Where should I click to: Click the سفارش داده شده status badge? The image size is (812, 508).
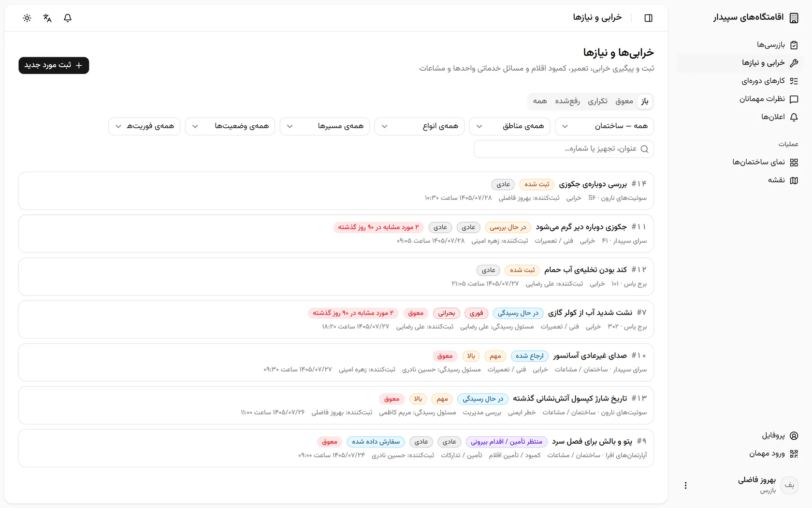coord(376,442)
